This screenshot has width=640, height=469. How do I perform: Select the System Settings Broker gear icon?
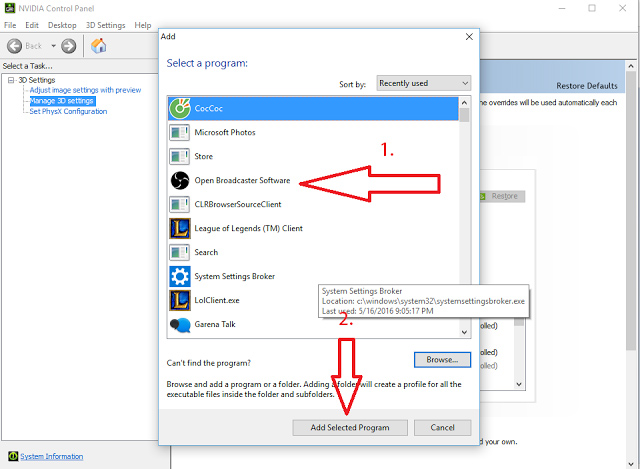coord(180,276)
